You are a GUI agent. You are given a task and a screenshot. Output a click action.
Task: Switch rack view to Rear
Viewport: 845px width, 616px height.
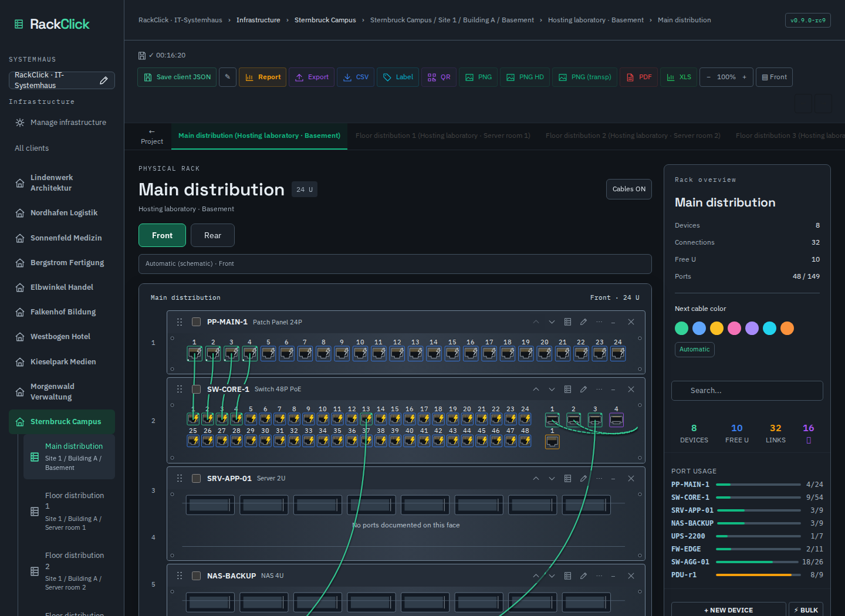pyautogui.click(x=212, y=235)
